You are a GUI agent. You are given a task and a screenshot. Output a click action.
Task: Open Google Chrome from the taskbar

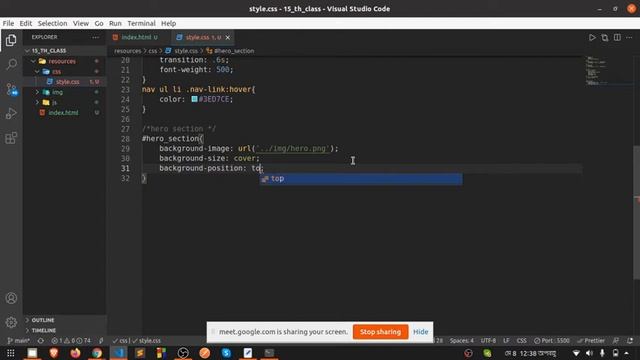tap(97, 353)
